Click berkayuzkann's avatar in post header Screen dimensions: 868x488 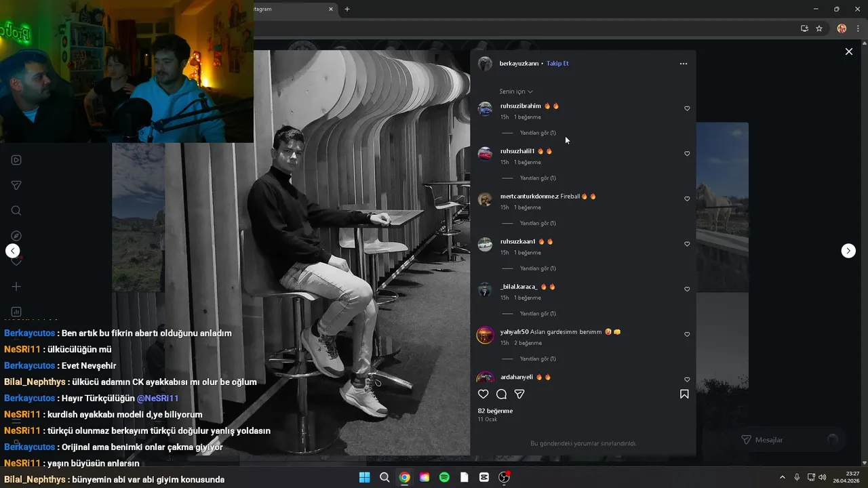(485, 64)
